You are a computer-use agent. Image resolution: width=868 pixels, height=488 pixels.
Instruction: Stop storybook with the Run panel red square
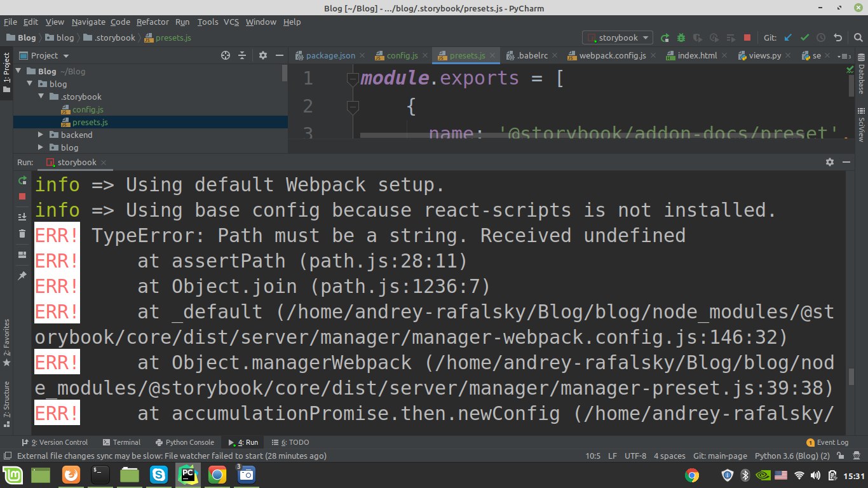tap(22, 196)
